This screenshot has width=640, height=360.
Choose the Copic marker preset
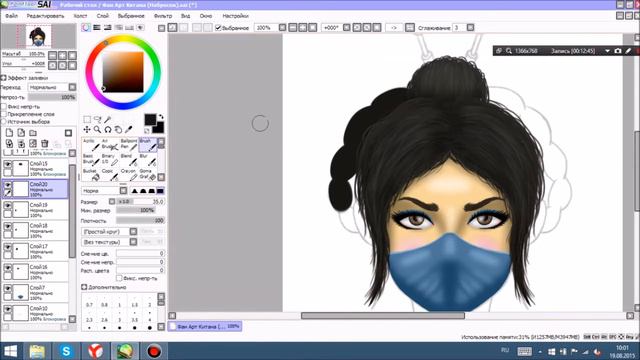coord(109,175)
